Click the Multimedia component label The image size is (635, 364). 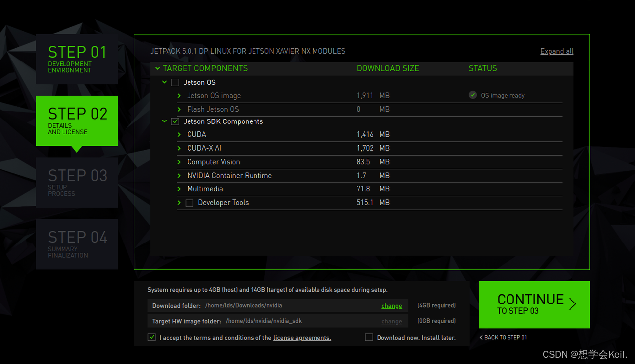tap(205, 189)
